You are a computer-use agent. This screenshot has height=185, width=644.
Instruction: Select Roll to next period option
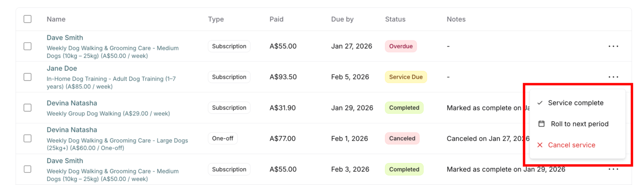579,124
